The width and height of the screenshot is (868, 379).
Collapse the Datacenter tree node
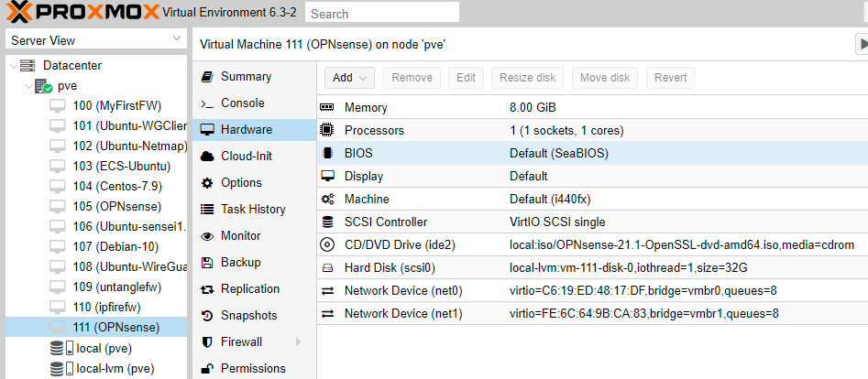14,66
